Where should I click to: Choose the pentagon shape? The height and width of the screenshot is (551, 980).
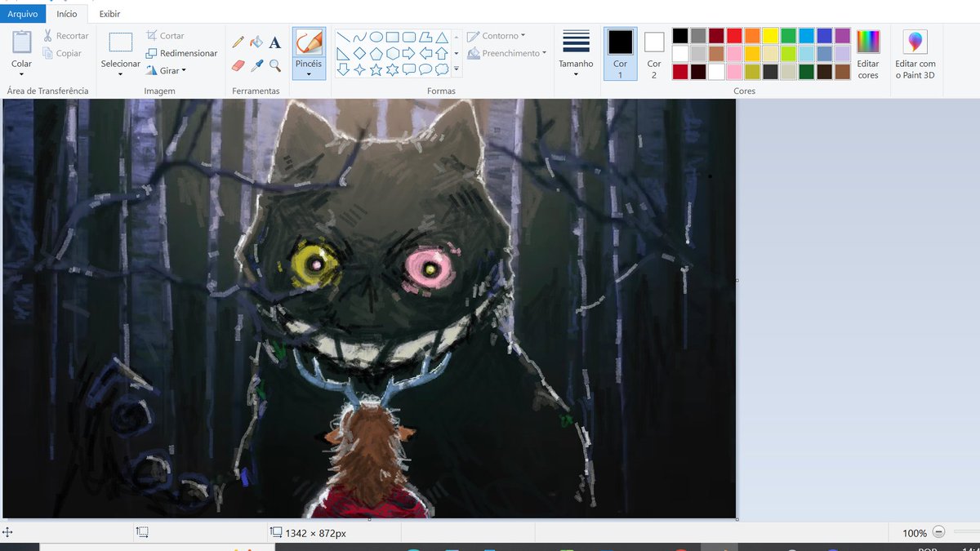tap(376, 53)
